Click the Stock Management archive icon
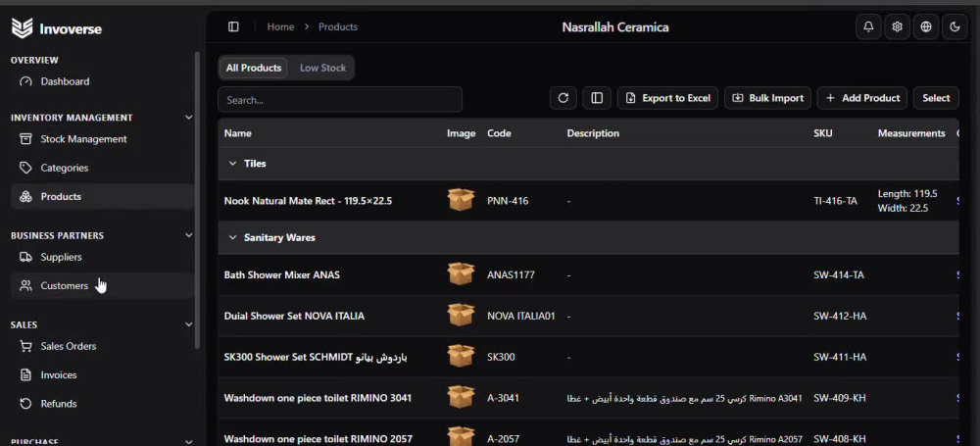The height and width of the screenshot is (446, 980). pyautogui.click(x=25, y=139)
